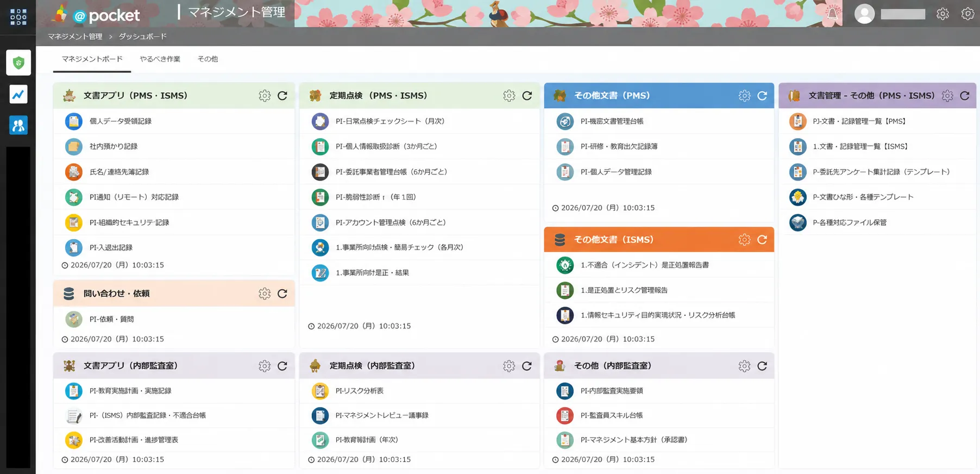Click the green shield sidebar icon
This screenshot has height=474, width=980.
click(18, 63)
